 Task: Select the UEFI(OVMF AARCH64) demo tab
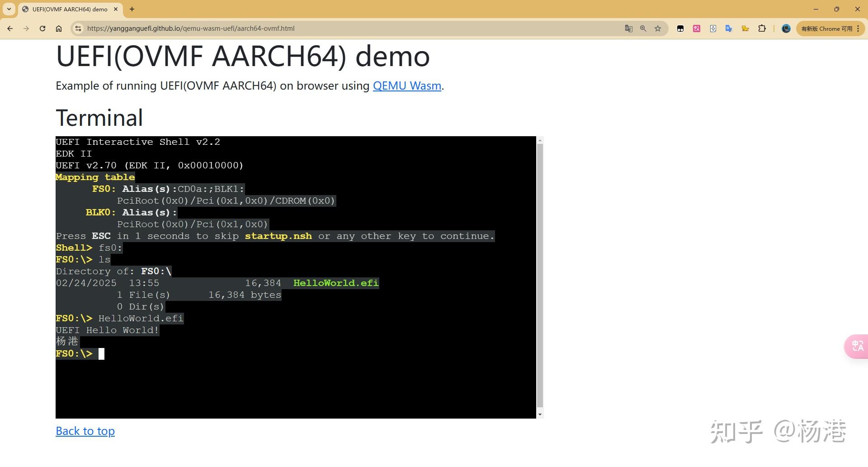tap(67, 9)
